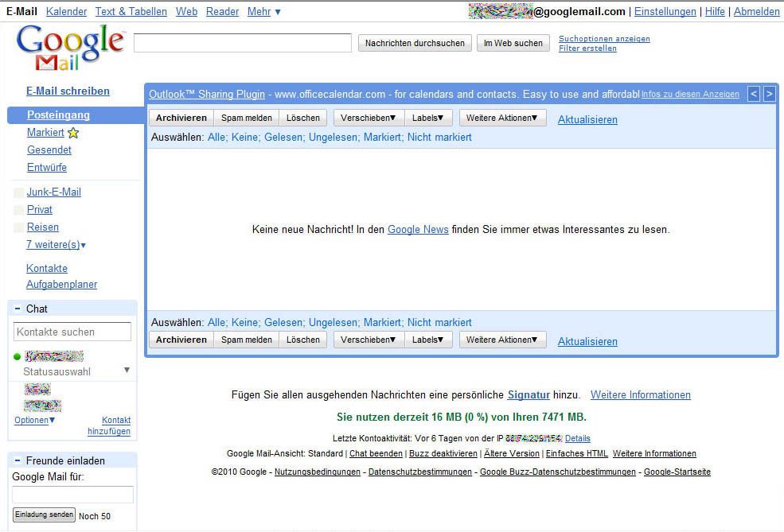This screenshot has height=532, width=784.
Task: Open the Verschieben dropdown
Action: [x=368, y=117]
